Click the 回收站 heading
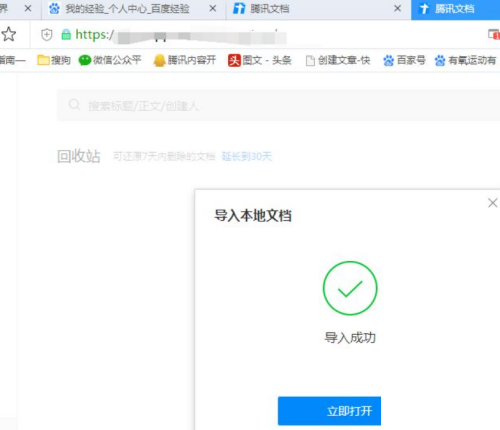500x430 pixels. coord(79,156)
